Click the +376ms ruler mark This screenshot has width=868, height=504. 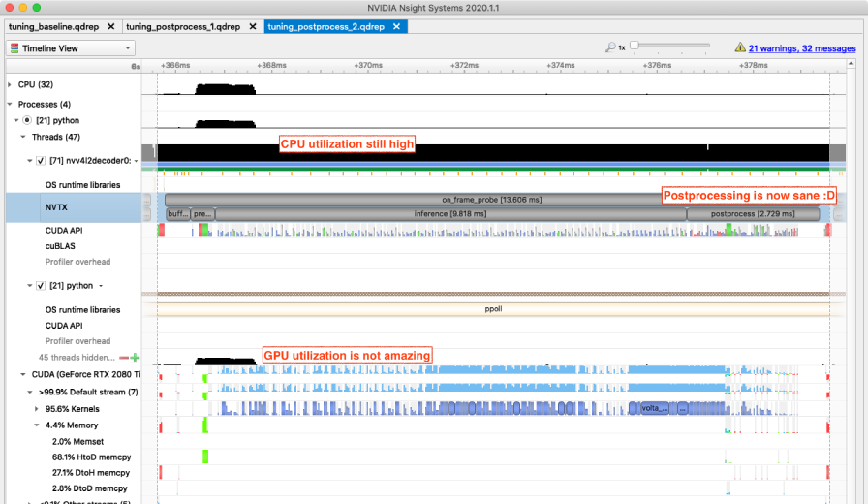[657, 65]
